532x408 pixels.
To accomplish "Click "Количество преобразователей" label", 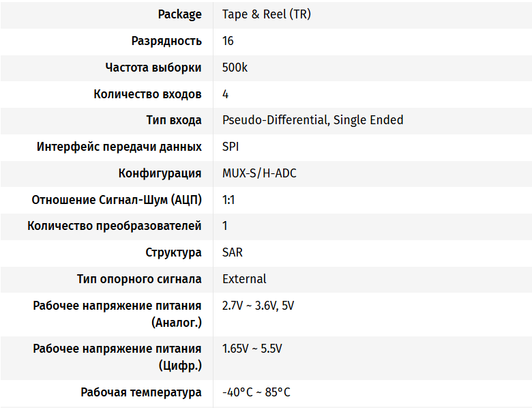I will [115, 226].
